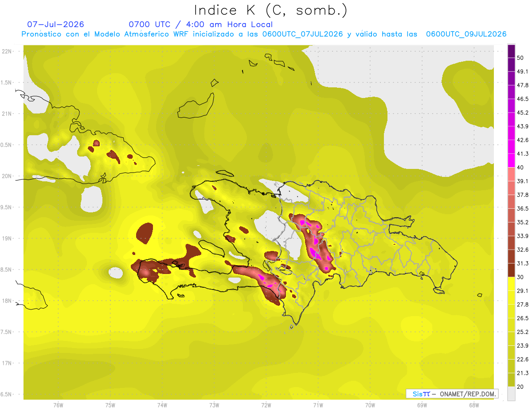This screenshot has height=411, width=532.
Task: Click the "20N" latitude label
Action: tap(7, 176)
